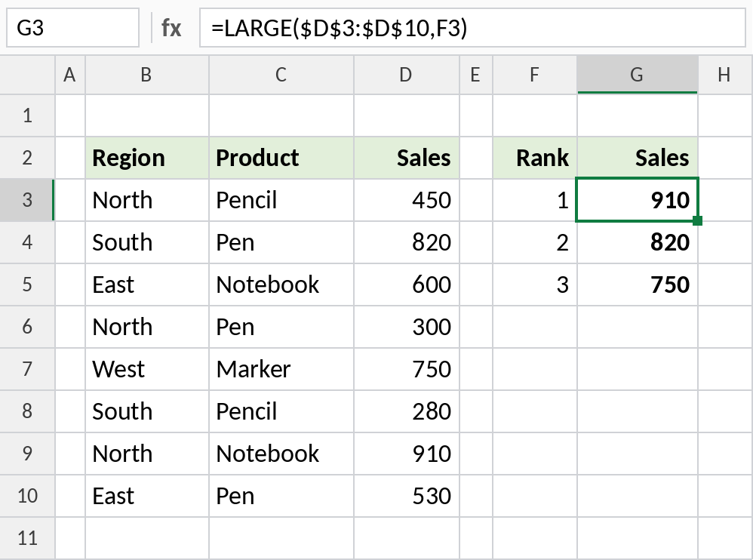Image resolution: width=753 pixels, height=560 pixels.
Task: Select row 10 header
Action: [27, 496]
